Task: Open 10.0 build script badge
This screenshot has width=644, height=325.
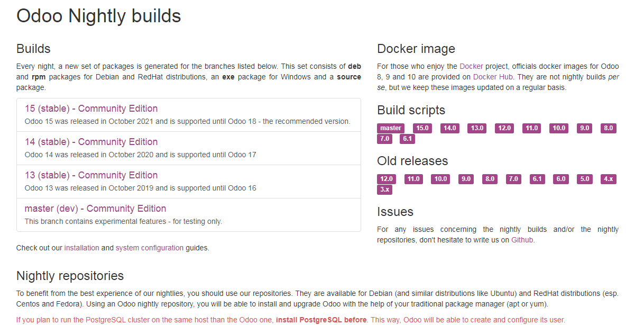Action: (x=559, y=128)
